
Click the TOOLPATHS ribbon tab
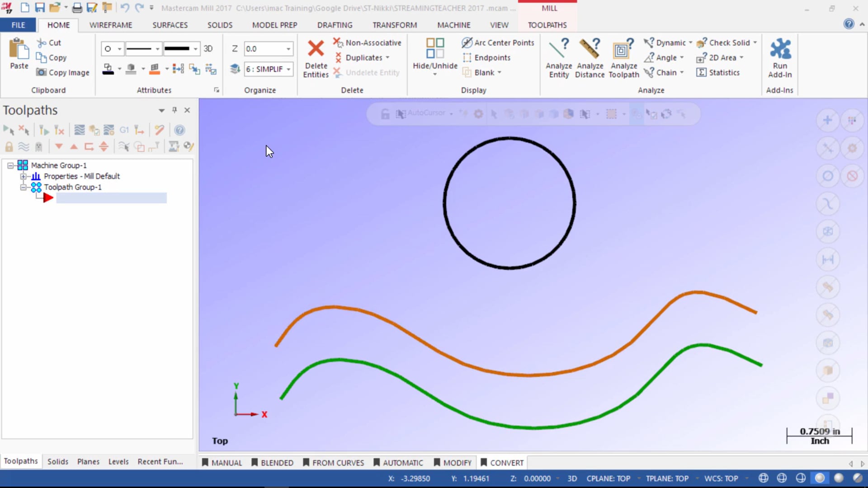(547, 24)
